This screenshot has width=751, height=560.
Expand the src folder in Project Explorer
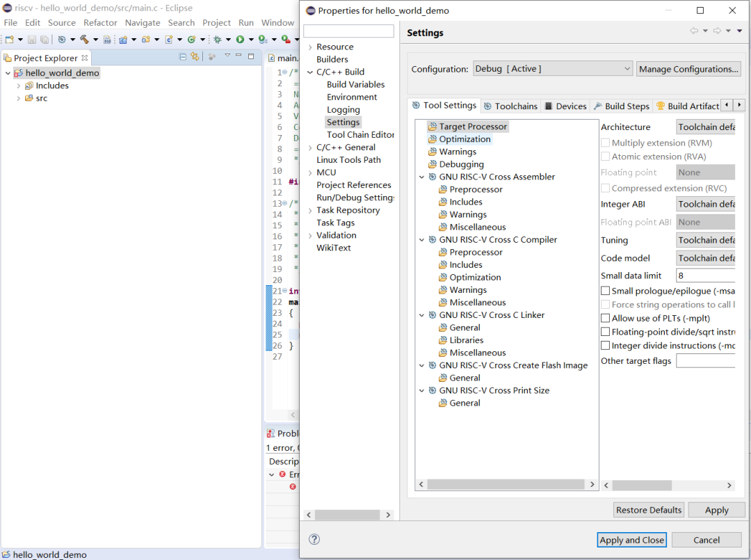[19, 98]
